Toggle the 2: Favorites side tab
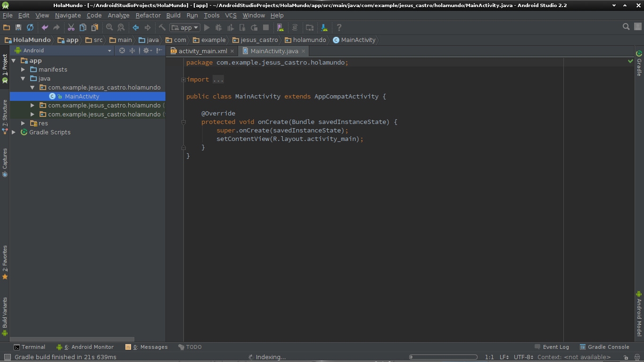This screenshot has height=362, width=644. 5,263
